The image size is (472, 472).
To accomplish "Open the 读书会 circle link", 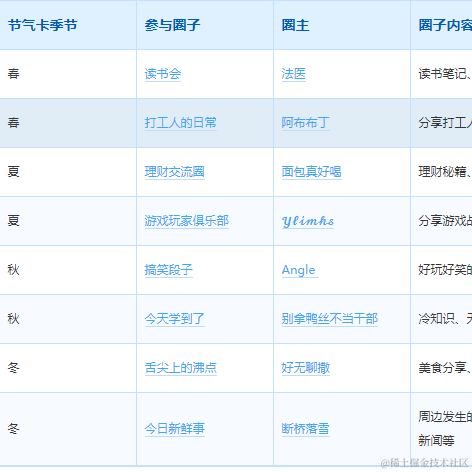I will pos(163,74).
